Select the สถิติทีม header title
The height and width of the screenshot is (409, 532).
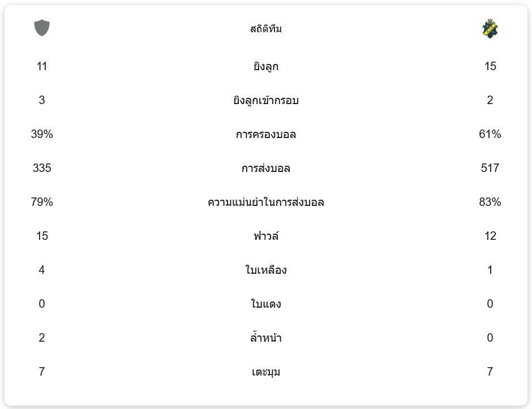click(266, 29)
